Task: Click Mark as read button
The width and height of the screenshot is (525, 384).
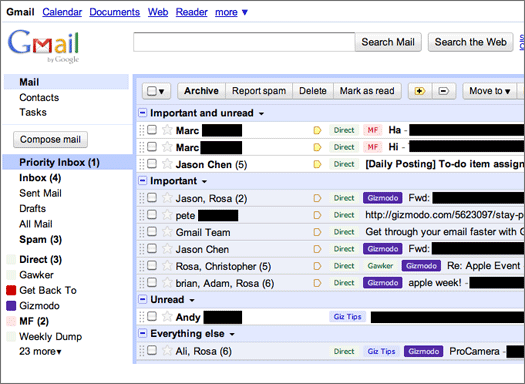Action: [x=367, y=91]
